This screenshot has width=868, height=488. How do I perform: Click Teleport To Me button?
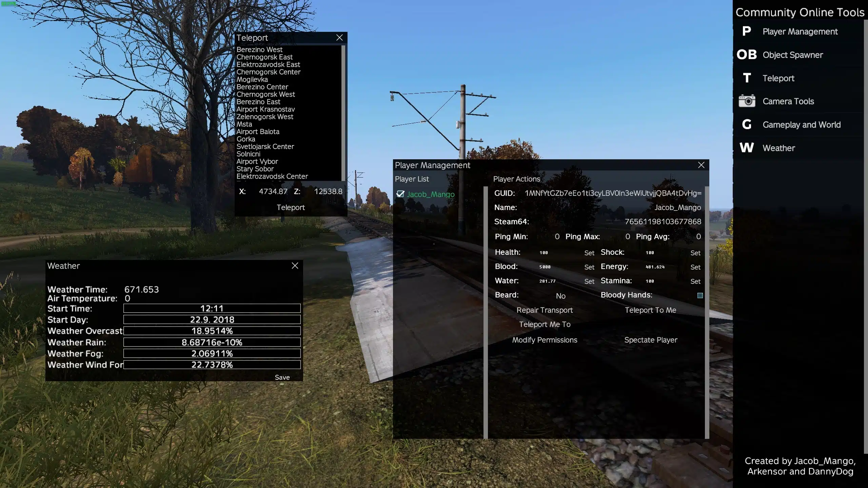coord(650,310)
